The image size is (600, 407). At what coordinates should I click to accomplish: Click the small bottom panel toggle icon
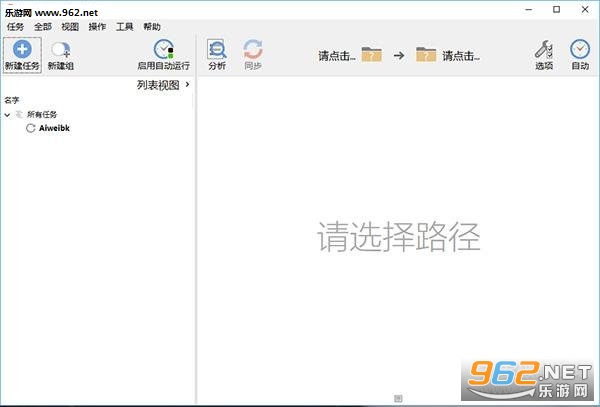pyautogui.click(x=398, y=398)
